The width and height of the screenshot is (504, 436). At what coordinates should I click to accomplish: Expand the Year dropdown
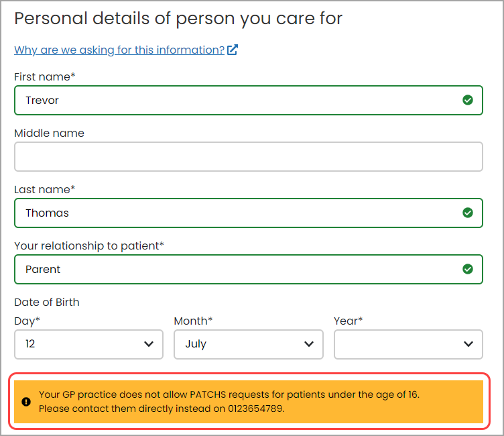tap(408, 344)
